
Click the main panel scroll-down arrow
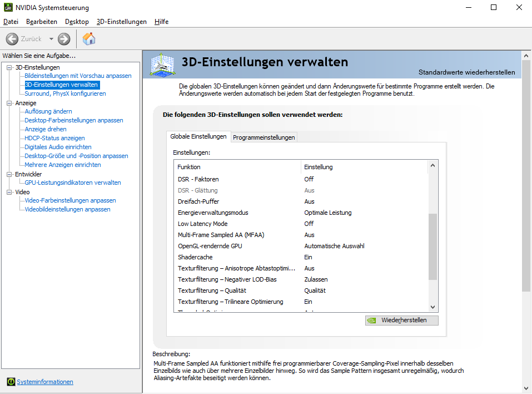526,388
